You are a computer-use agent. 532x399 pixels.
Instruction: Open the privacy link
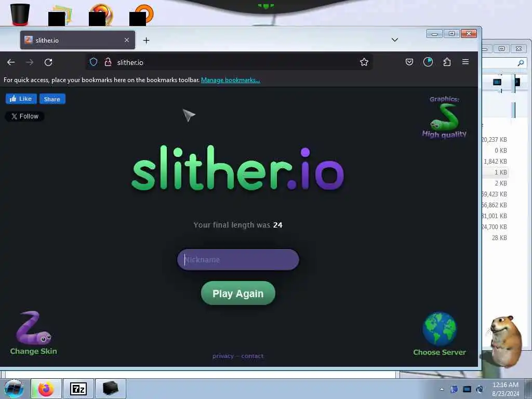point(223,356)
